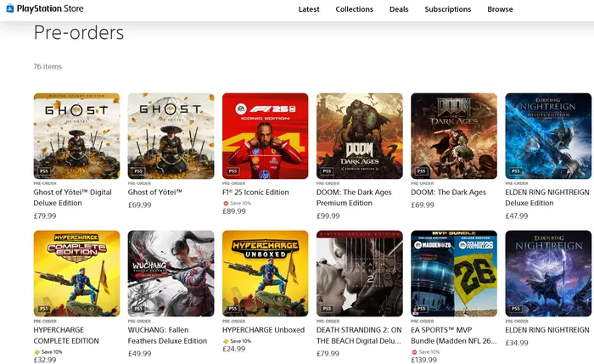Image resolution: width=594 pixels, height=364 pixels.
Task: Click DOOM: The Dark Ages Premium Edition title
Action: 354,198
